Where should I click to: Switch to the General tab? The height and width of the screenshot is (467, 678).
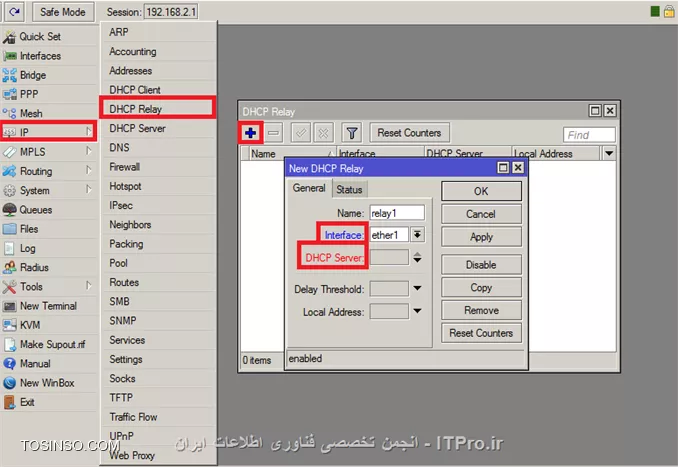(x=309, y=188)
